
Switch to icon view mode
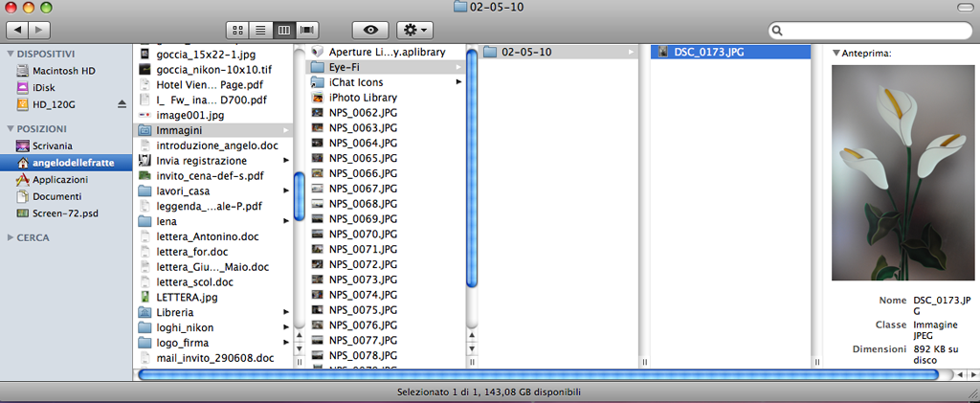pyautogui.click(x=237, y=30)
